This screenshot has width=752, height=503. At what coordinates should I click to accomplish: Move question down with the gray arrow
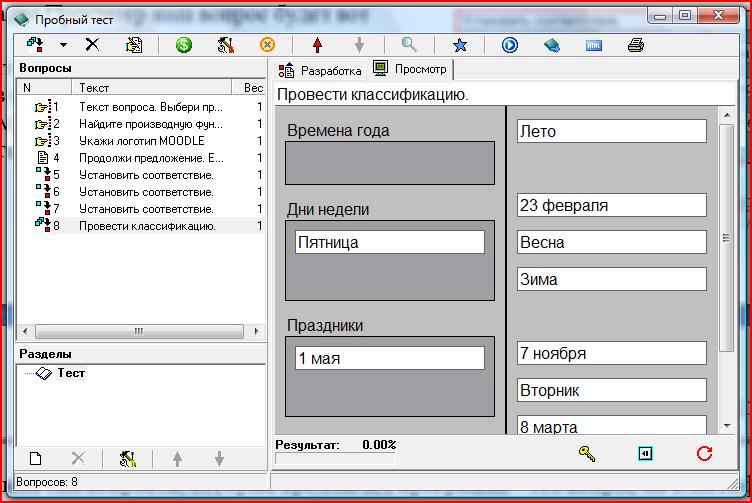359,45
